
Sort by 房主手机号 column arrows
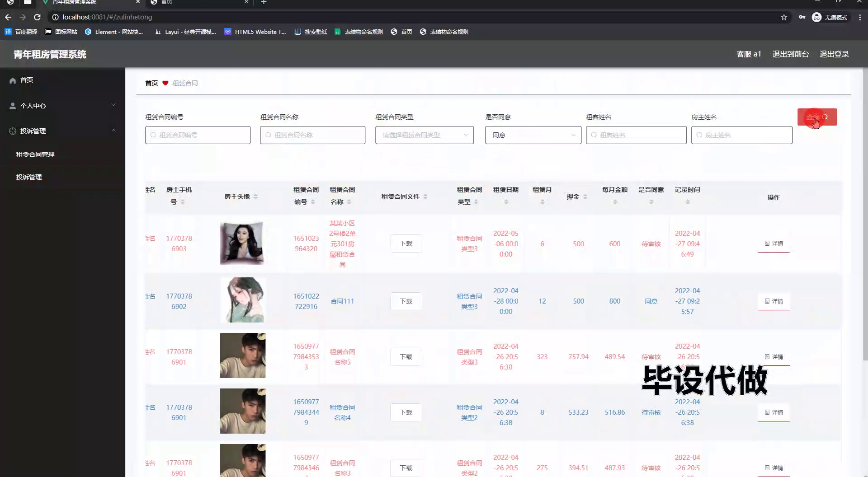(x=183, y=202)
